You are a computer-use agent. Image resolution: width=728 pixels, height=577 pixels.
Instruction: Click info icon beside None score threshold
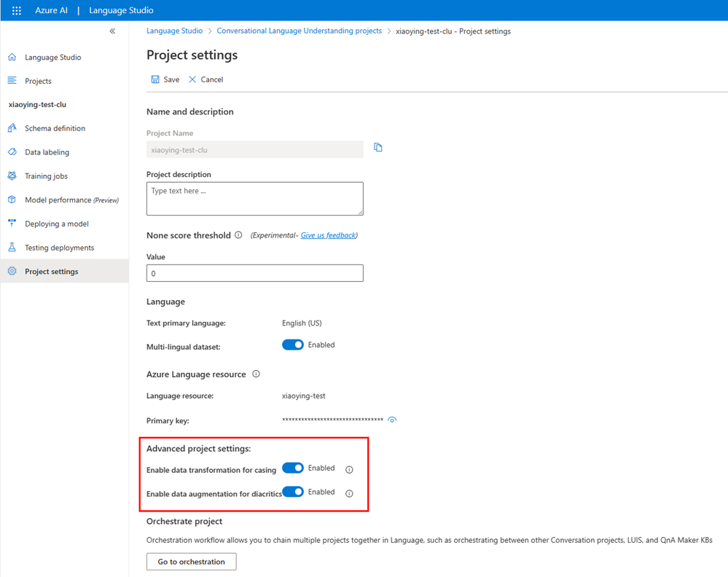(238, 235)
